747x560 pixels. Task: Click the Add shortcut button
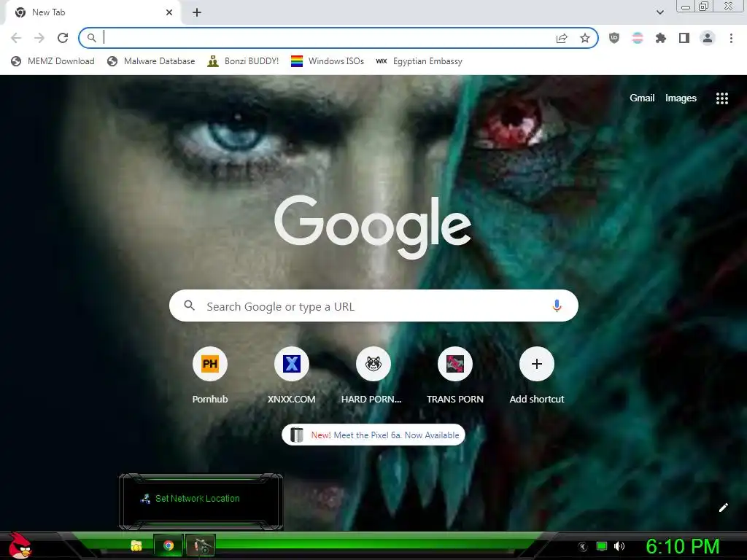click(x=537, y=376)
